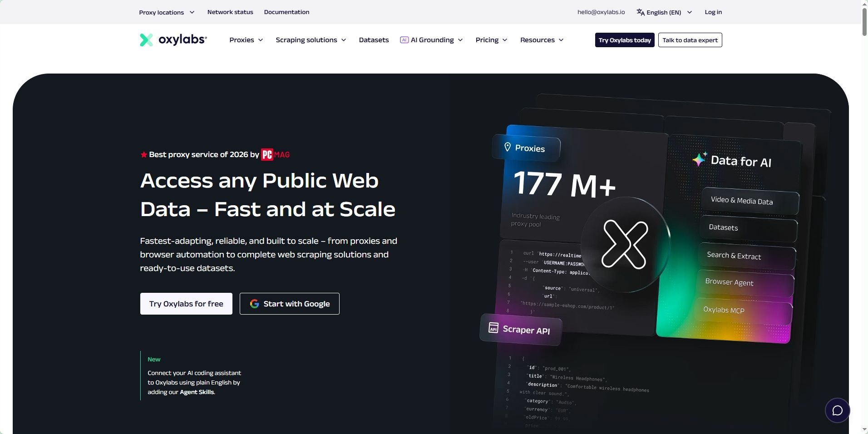Expand the AI Grounding menu chevron
868x434 pixels.
pyautogui.click(x=460, y=40)
